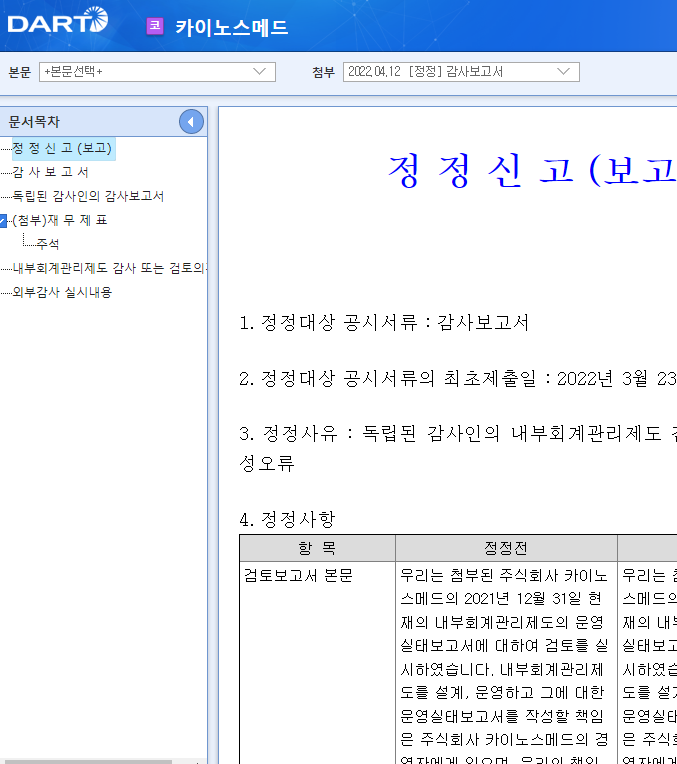Open the 본문 selection dropdown
The height and width of the screenshot is (764, 677).
[x=157, y=72]
